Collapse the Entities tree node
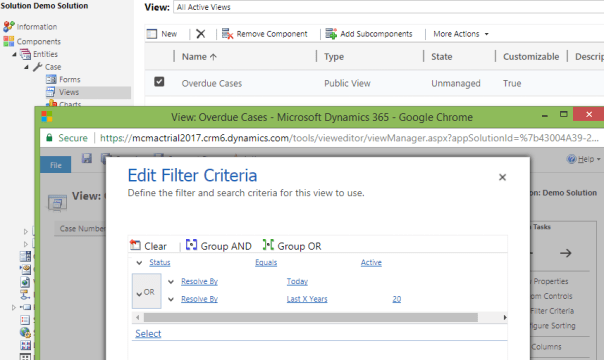604x360 pixels. click(14, 54)
